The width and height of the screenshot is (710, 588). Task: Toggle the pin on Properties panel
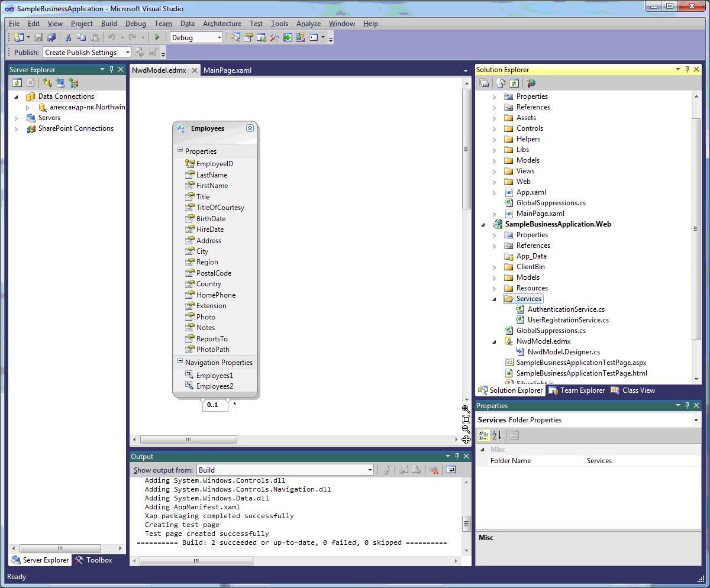point(687,405)
